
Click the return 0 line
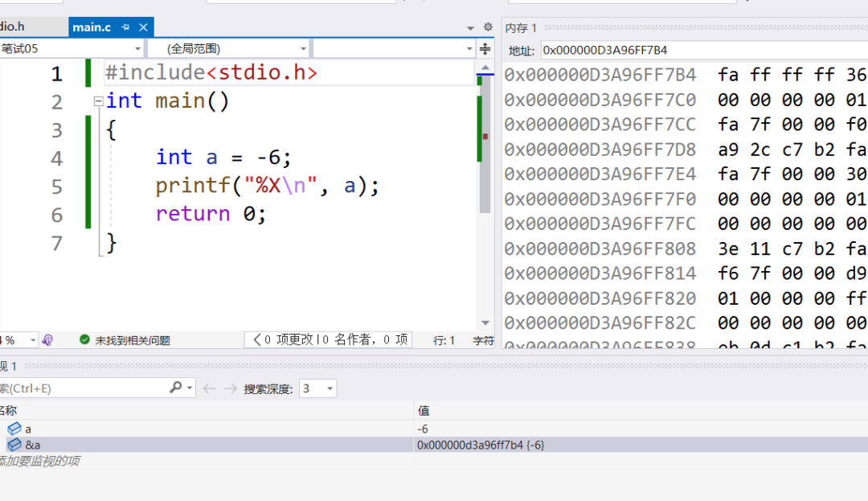pyautogui.click(x=211, y=214)
